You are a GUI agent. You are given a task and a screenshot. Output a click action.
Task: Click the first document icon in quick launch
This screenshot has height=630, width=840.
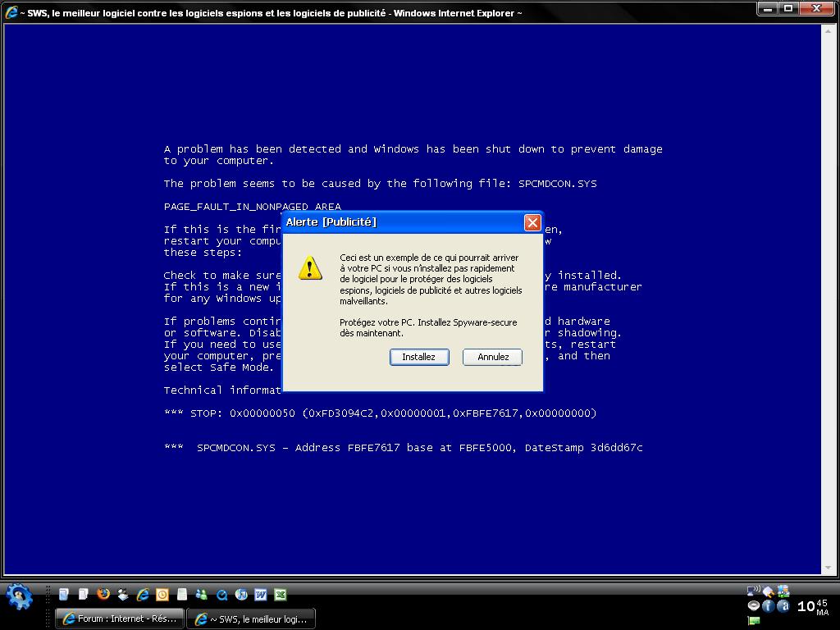[x=64, y=594]
